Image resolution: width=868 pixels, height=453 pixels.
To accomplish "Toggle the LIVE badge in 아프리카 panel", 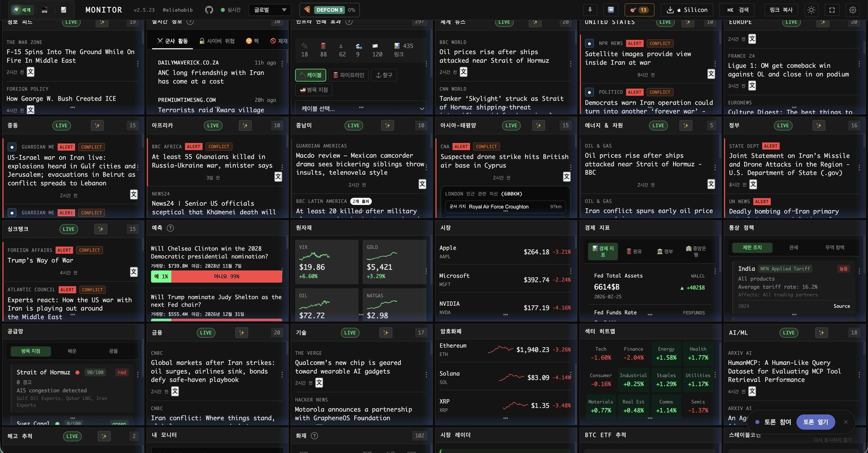I will pos(213,126).
